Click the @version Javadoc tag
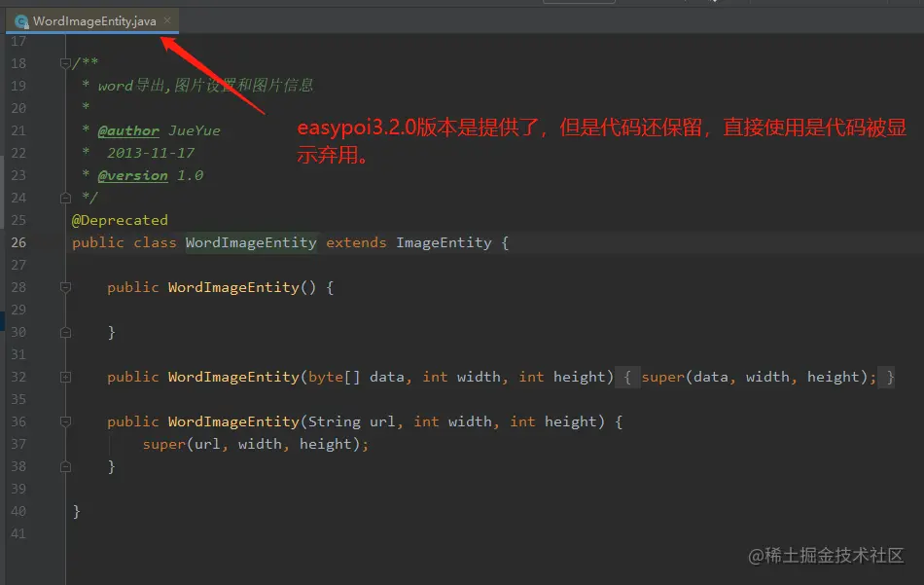924x585 pixels. [132, 175]
